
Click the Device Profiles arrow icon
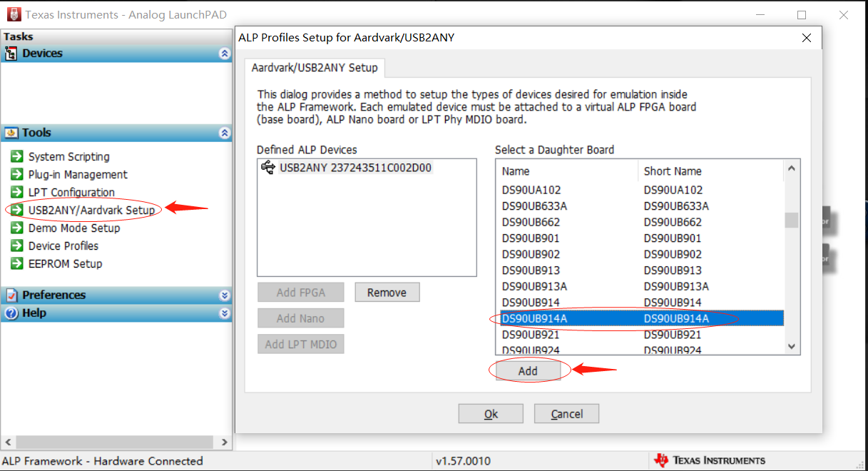(17, 245)
